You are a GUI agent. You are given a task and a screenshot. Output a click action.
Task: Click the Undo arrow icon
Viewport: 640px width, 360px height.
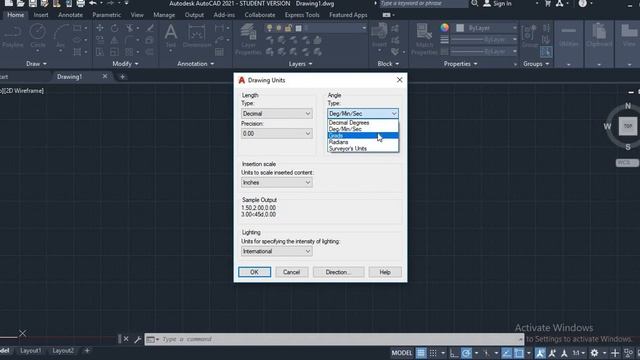coord(93,3)
